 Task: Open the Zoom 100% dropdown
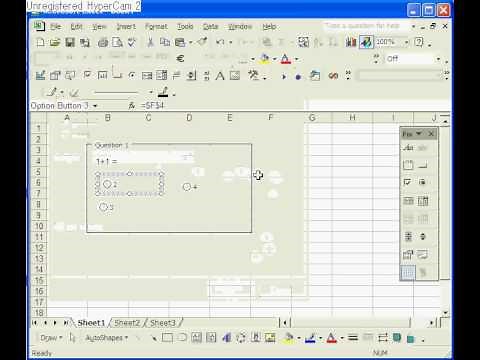407,42
